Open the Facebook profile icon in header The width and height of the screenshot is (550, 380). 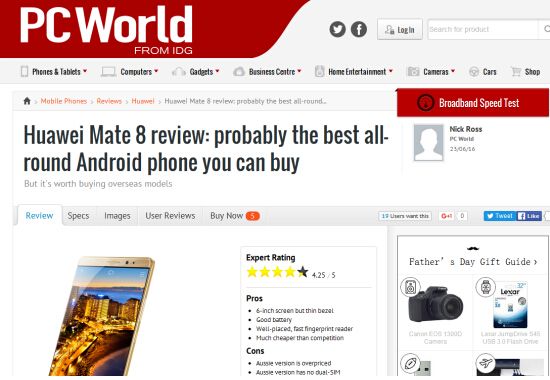point(359,29)
